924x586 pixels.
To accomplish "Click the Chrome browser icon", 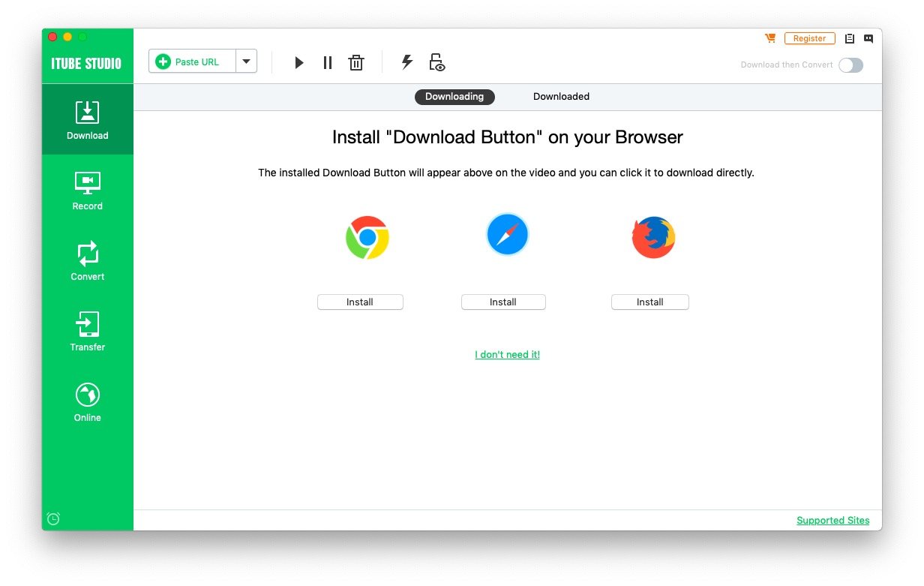I will pyautogui.click(x=367, y=238).
